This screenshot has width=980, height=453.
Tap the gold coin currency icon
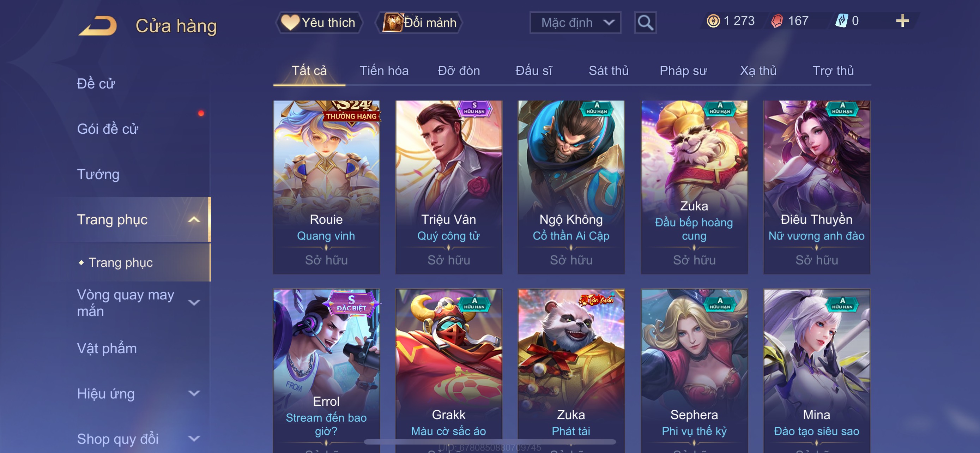tap(713, 20)
